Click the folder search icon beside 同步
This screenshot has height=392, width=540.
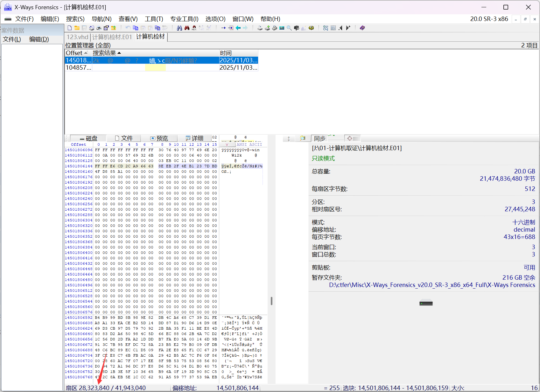[x=303, y=138]
